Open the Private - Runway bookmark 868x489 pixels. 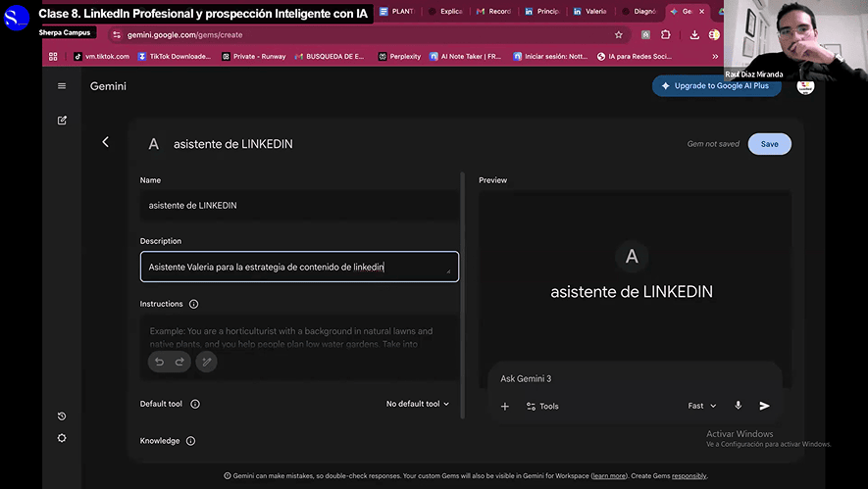click(254, 57)
